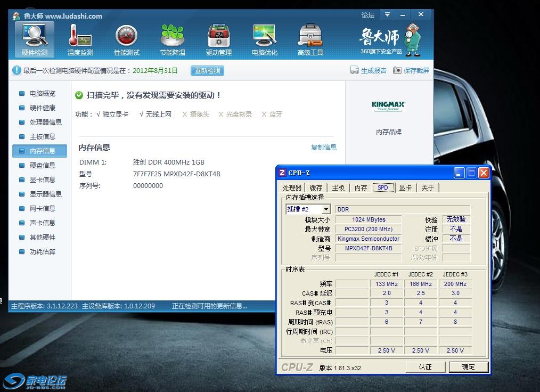
Task: Click 重新检测 re-detect button
Action: click(x=207, y=71)
